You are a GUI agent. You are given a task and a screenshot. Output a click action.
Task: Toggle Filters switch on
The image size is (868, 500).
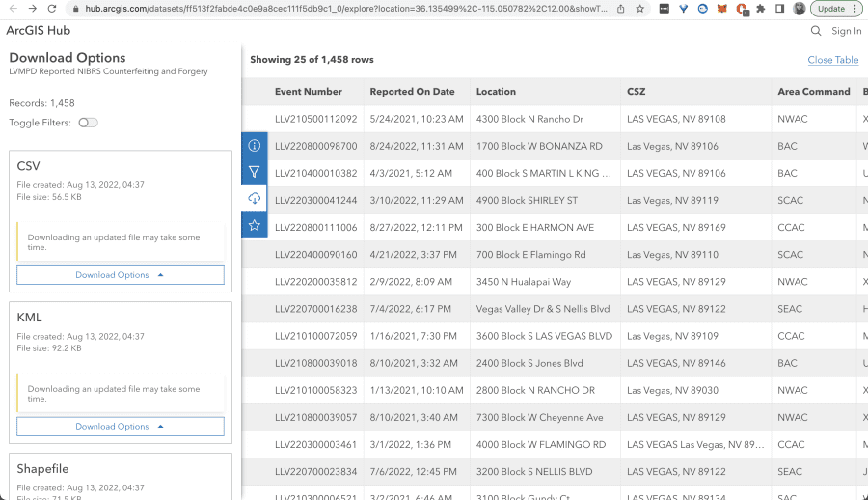click(x=88, y=123)
